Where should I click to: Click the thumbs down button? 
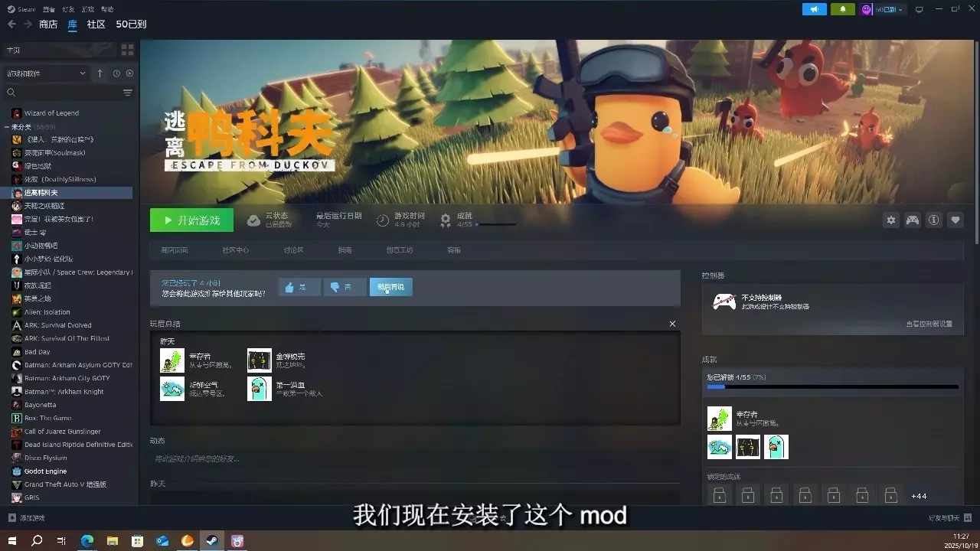click(345, 287)
